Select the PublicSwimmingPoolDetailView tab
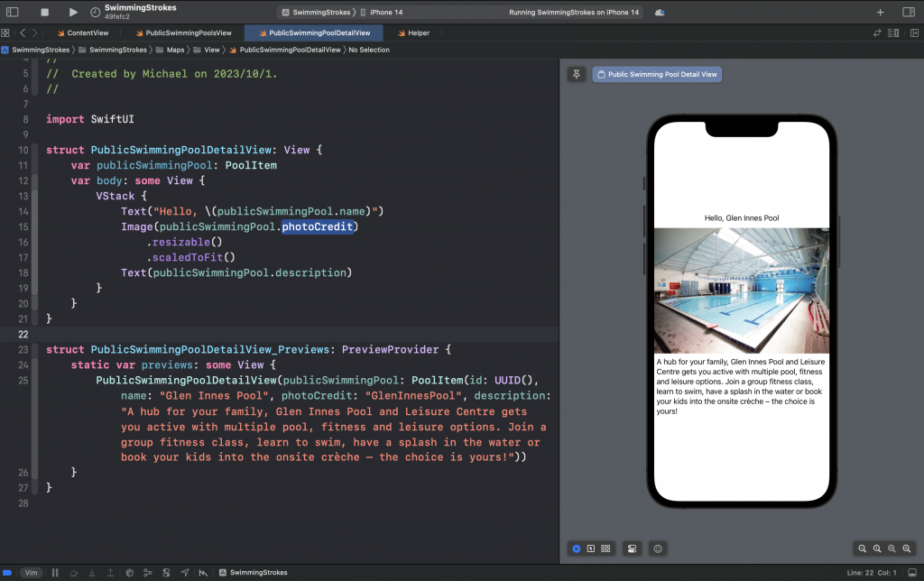This screenshot has width=924, height=581. tap(314, 33)
